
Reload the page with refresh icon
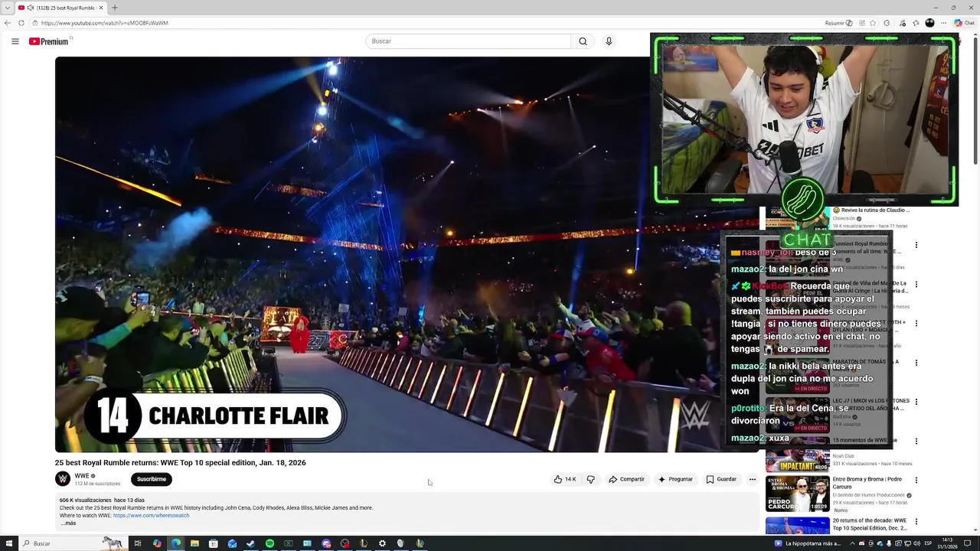click(x=21, y=23)
